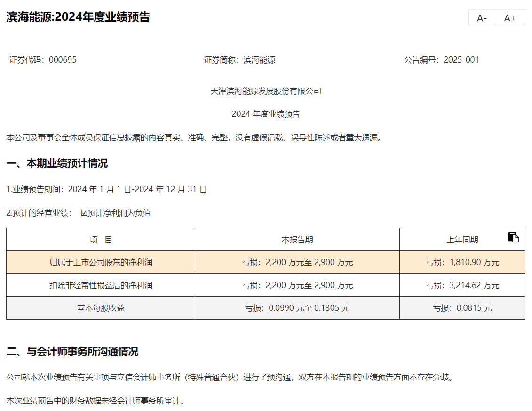Select the 基本每股收益 row label
Image resolution: width=532 pixels, height=411 pixels.
pyautogui.click(x=101, y=308)
